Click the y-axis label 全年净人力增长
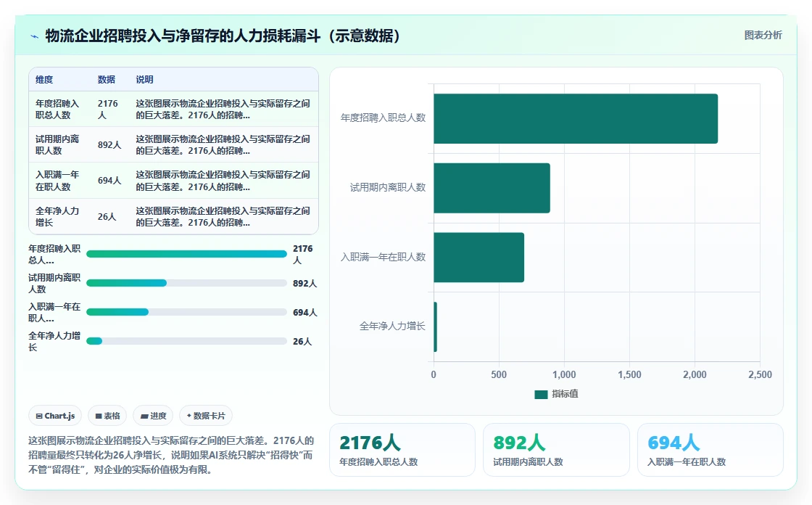Viewport: 812px width, 505px height. (x=392, y=326)
